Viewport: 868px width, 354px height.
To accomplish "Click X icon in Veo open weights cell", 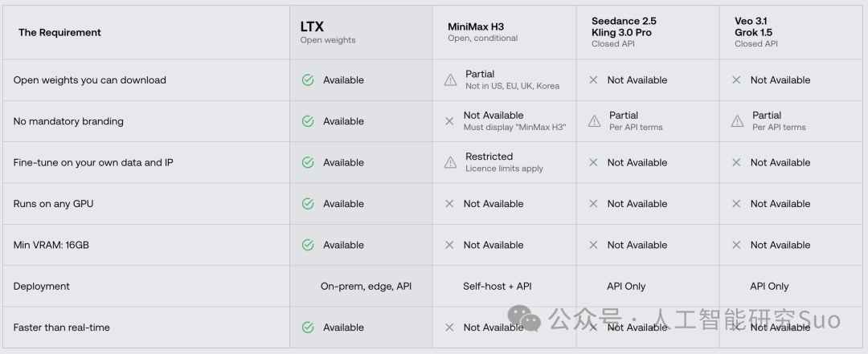I will tap(736, 80).
